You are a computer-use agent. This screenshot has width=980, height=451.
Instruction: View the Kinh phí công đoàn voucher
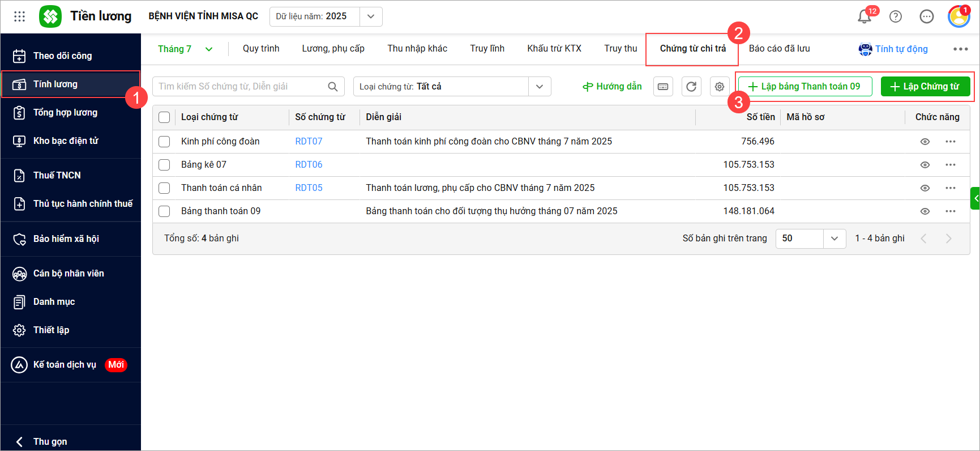tap(925, 142)
